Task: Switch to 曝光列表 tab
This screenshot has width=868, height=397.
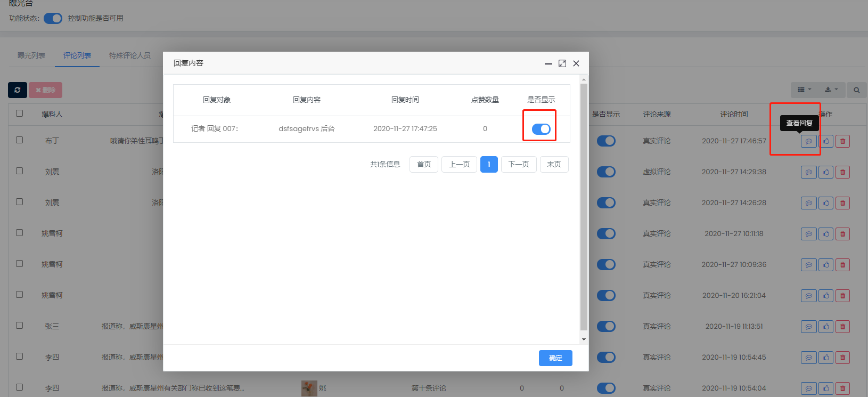Action: pyautogui.click(x=31, y=55)
